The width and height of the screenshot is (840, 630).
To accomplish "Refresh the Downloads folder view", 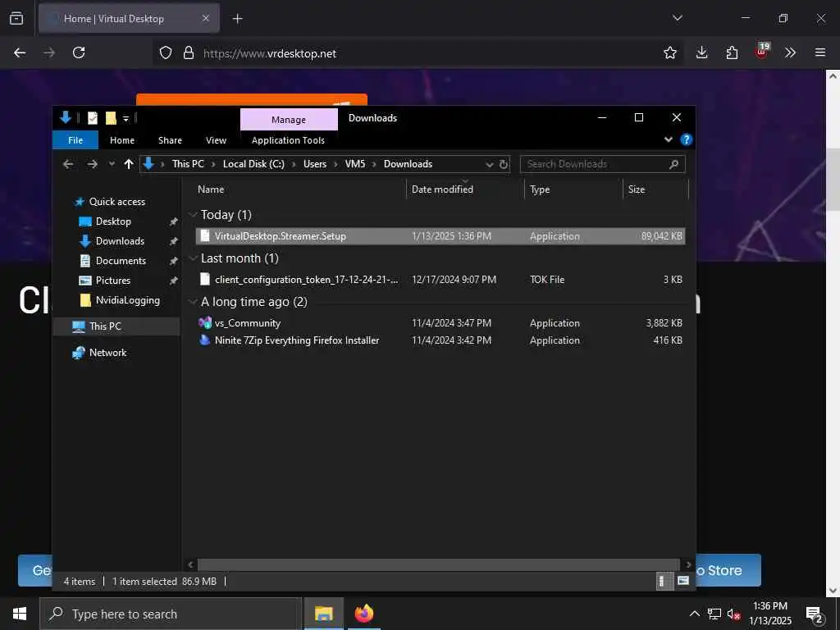I will (x=504, y=164).
